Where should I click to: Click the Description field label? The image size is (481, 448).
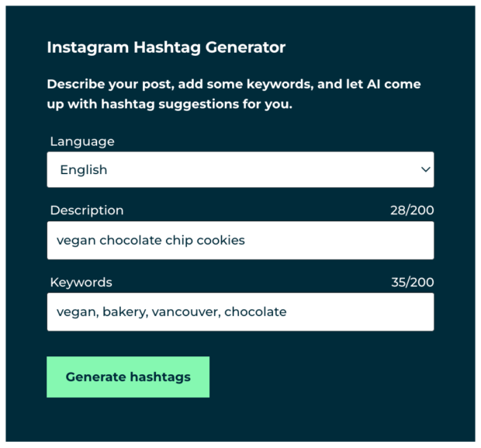(87, 210)
